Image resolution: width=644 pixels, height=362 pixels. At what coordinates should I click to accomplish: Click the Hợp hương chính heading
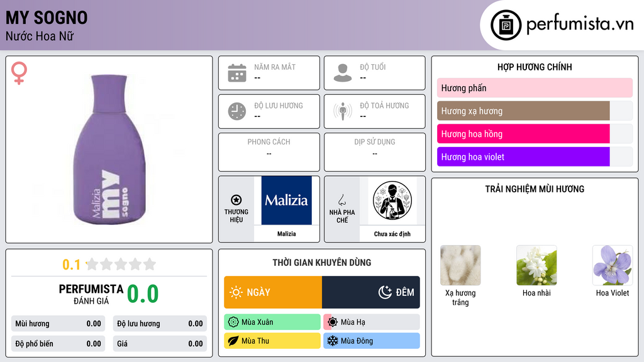click(x=535, y=67)
